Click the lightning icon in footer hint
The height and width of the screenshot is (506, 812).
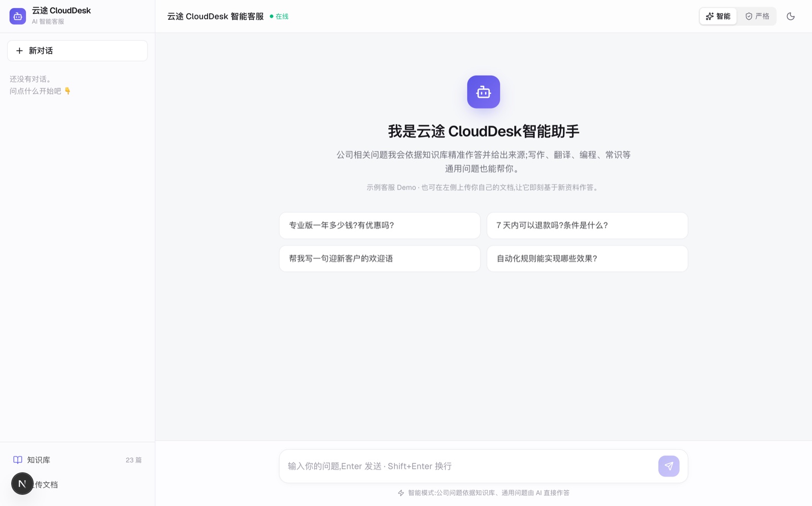click(401, 493)
